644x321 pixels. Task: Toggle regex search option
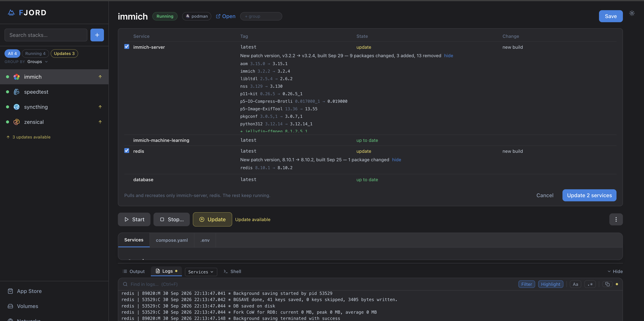click(590, 284)
